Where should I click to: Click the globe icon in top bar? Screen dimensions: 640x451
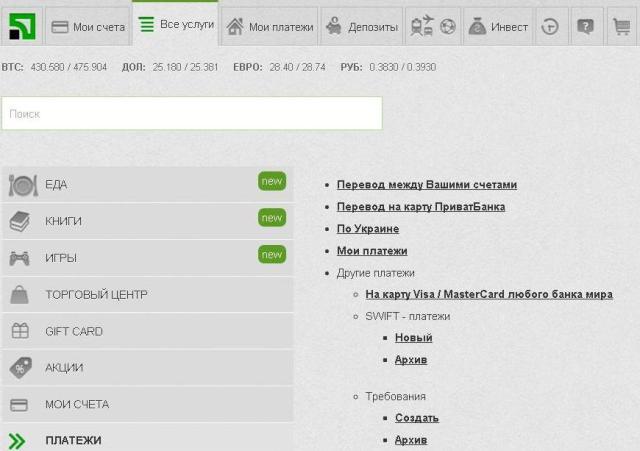coord(448,27)
